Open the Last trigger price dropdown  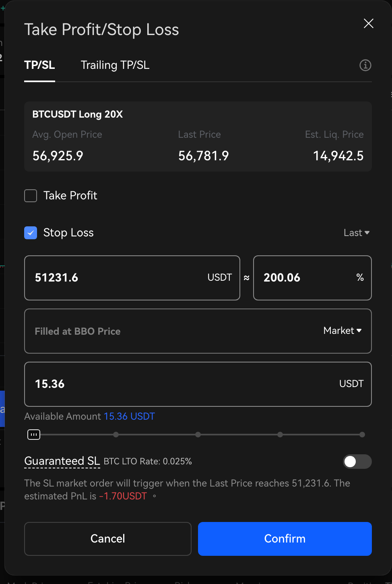[x=357, y=233]
